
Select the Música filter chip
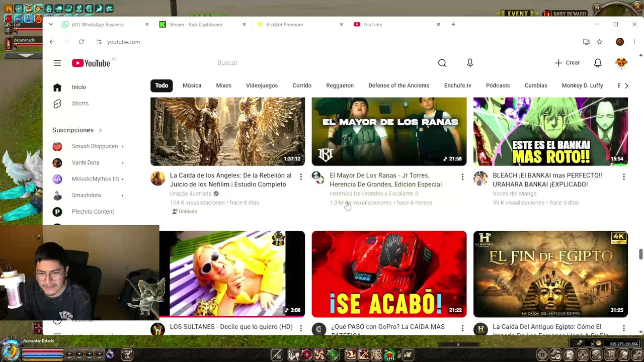(192, 85)
